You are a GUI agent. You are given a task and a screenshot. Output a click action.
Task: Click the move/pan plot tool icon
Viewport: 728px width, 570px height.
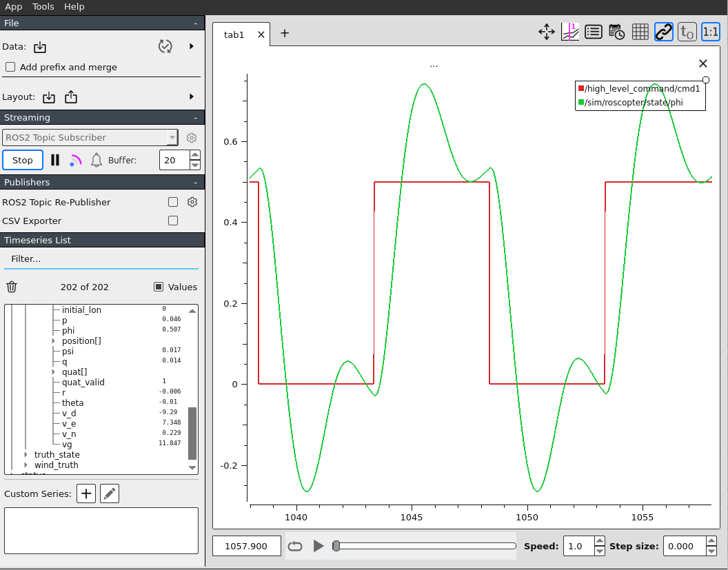[x=547, y=32]
